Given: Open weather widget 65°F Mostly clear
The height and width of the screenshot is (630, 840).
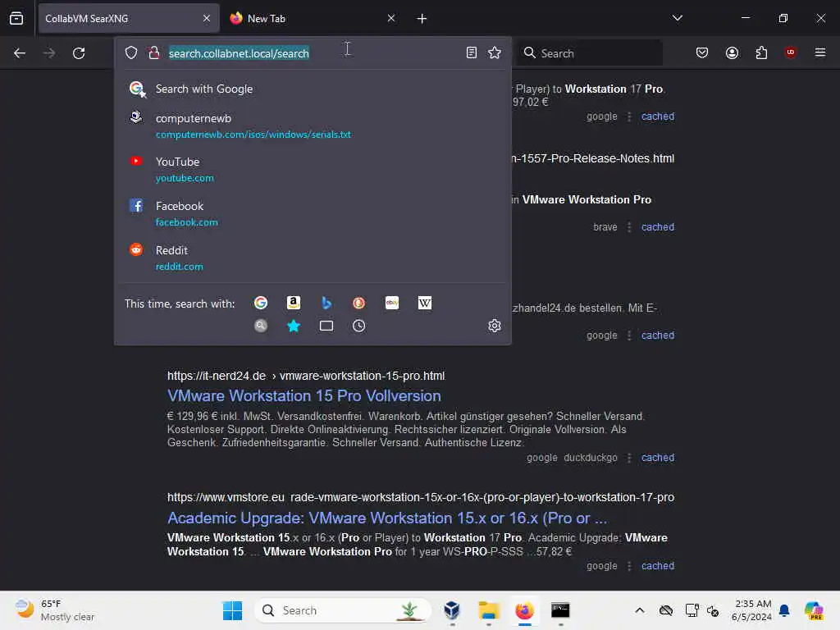Looking at the screenshot, I should tap(55, 610).
